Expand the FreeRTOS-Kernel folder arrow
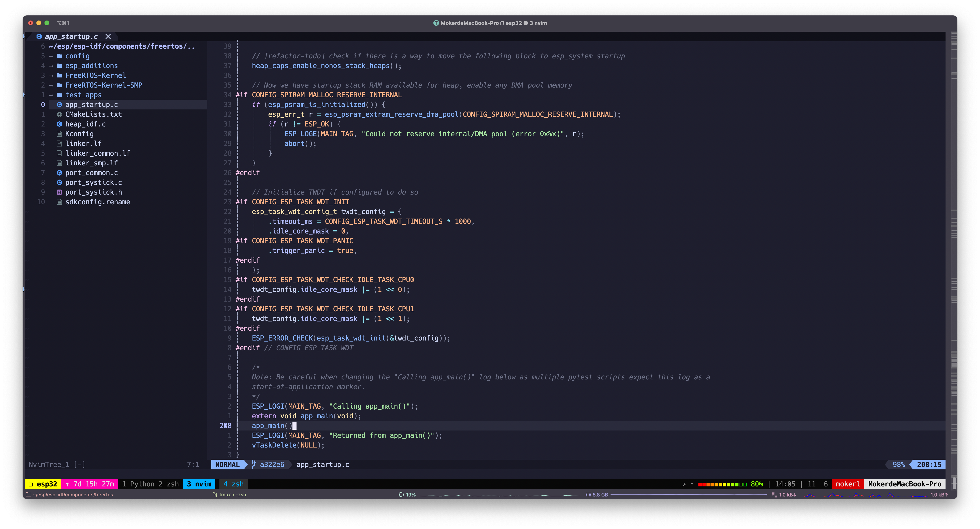 [x=51, y=75]
